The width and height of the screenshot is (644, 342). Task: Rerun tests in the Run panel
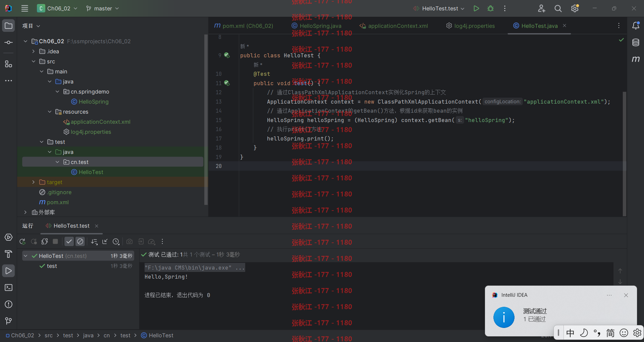click(22, 241)
